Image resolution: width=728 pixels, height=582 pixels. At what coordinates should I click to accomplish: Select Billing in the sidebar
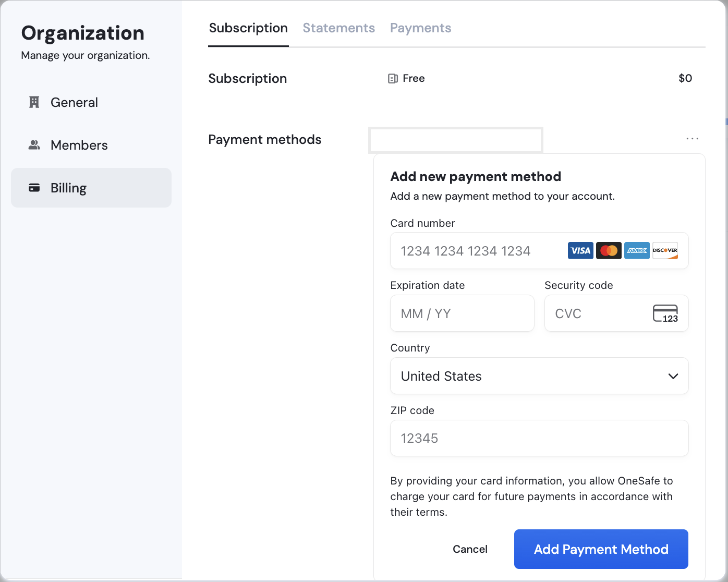(x=91, y=188)
